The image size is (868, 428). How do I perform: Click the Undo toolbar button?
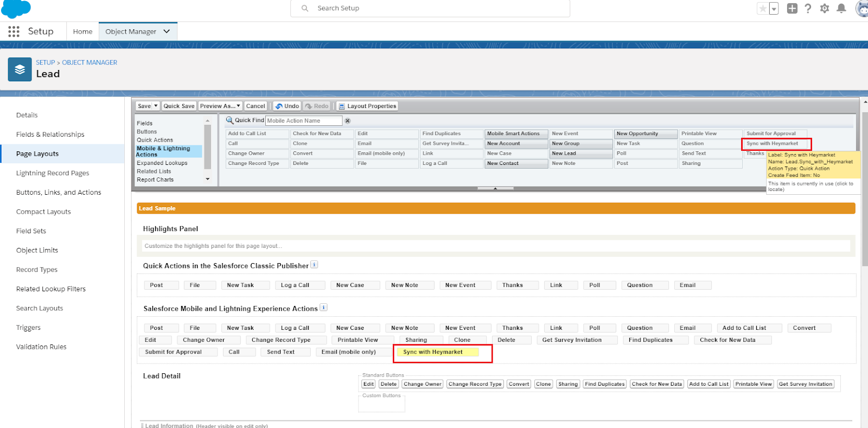tap(287, 106)
